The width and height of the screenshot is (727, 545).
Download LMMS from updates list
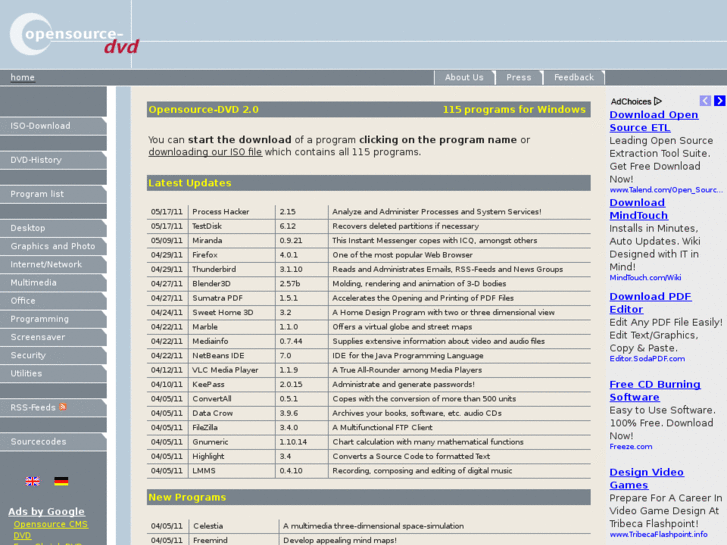tap(204, 470)
